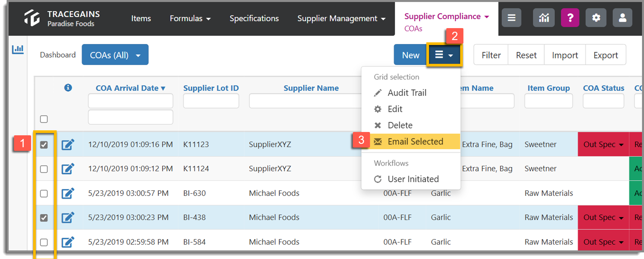
Task: Click the info icon in grid header
Action: (x=68, y=88)
